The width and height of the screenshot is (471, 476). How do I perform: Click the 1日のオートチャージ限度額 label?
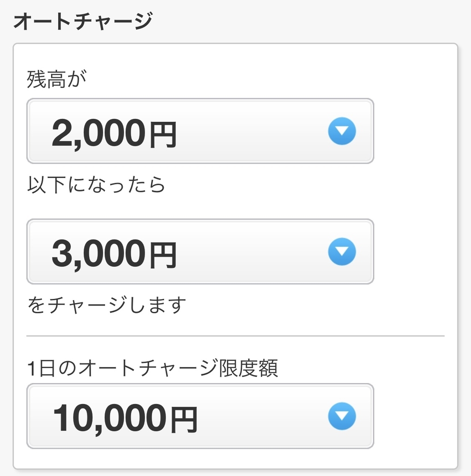tap(153, 368)
